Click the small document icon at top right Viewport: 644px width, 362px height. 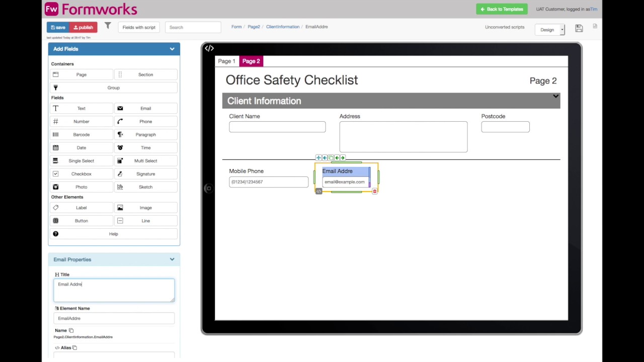(595, 26)
